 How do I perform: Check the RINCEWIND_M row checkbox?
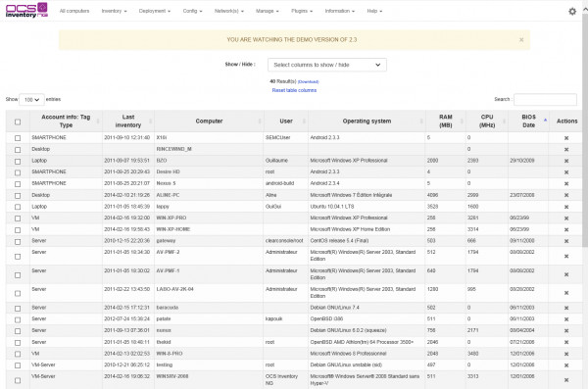[18, 150]
